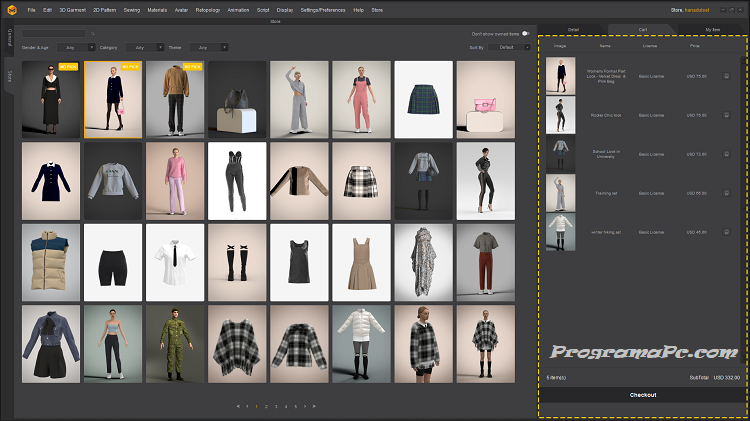Delete Training set from the cart
Screen dimensions: 750x421
[x=726, y=193]
